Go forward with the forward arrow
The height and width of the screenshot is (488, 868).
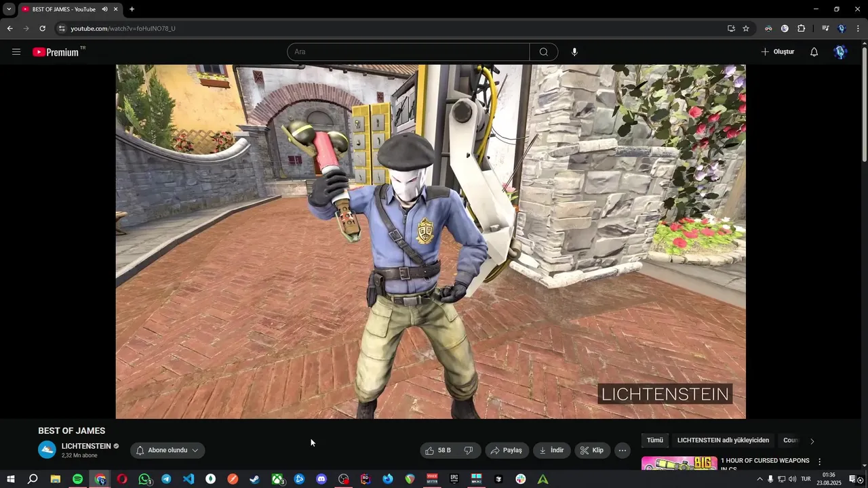(x=26, y=28)
